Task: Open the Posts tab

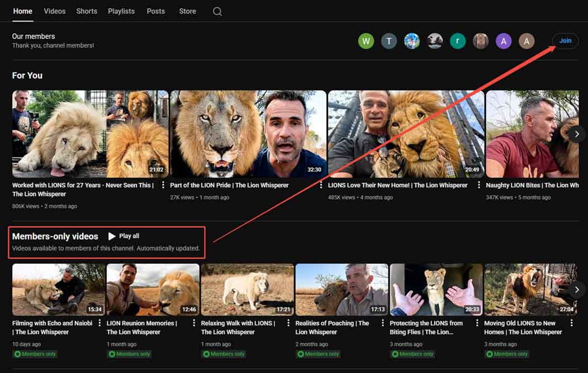Action: click(156, 10)
